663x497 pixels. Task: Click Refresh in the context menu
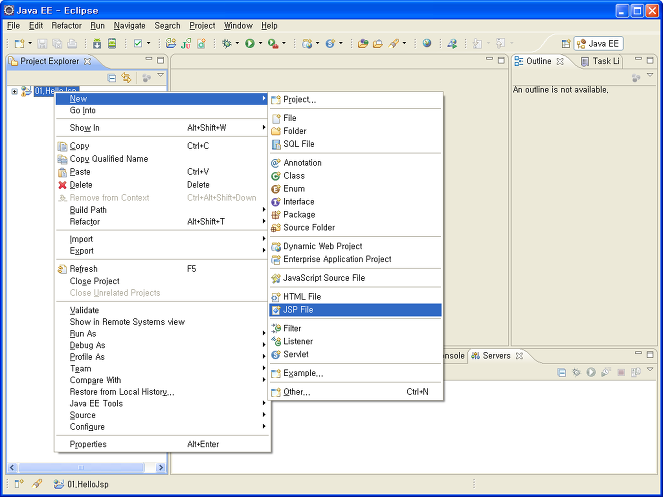coord(162,269)
